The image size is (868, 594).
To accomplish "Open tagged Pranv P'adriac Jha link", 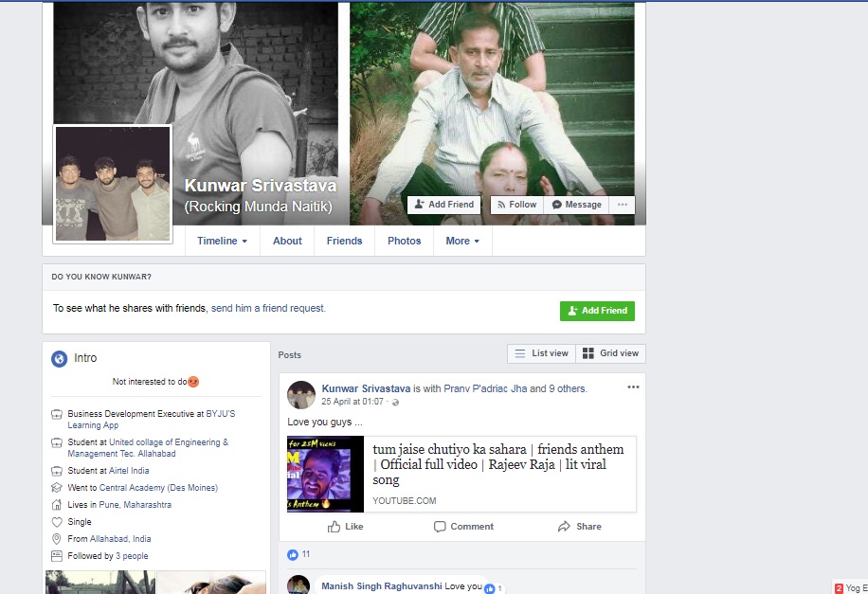I will pyautogui.click(x=485, y=388).
